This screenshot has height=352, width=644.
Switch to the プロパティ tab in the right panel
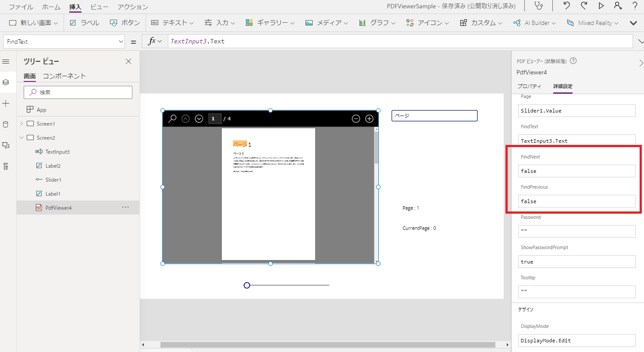click(529, 86)
